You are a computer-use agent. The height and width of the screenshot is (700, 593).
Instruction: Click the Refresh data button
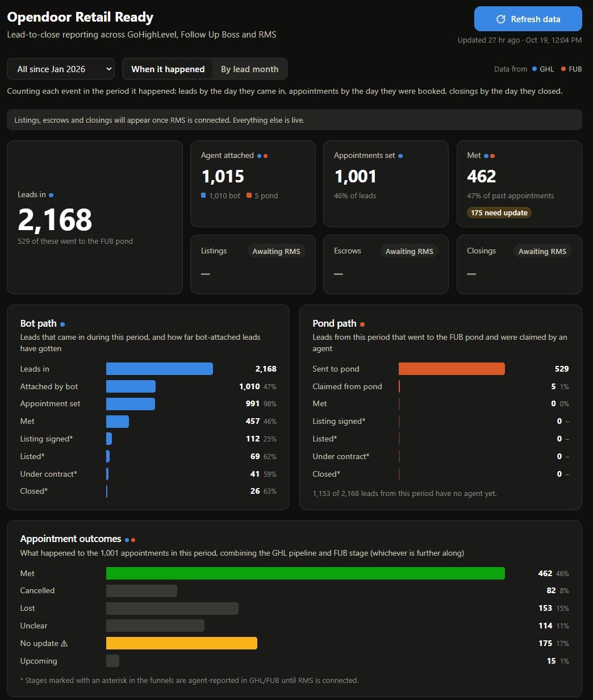click(528, 19)
